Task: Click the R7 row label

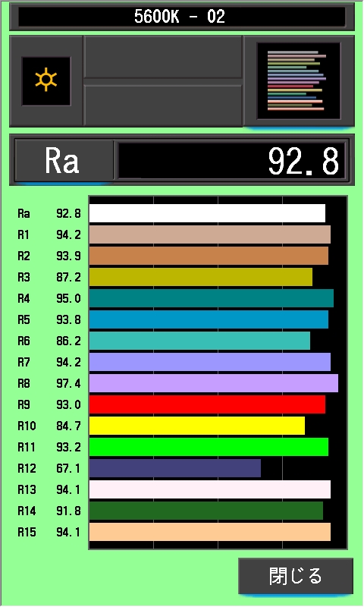Action: [24, 362]
